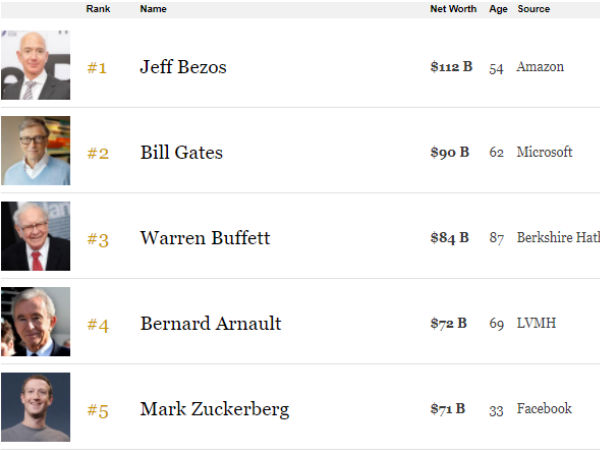Image resolution: width=600 pixels, height=450 pixels.
Task: Sort by Net Worth column header
Action: tap(453, 9)
